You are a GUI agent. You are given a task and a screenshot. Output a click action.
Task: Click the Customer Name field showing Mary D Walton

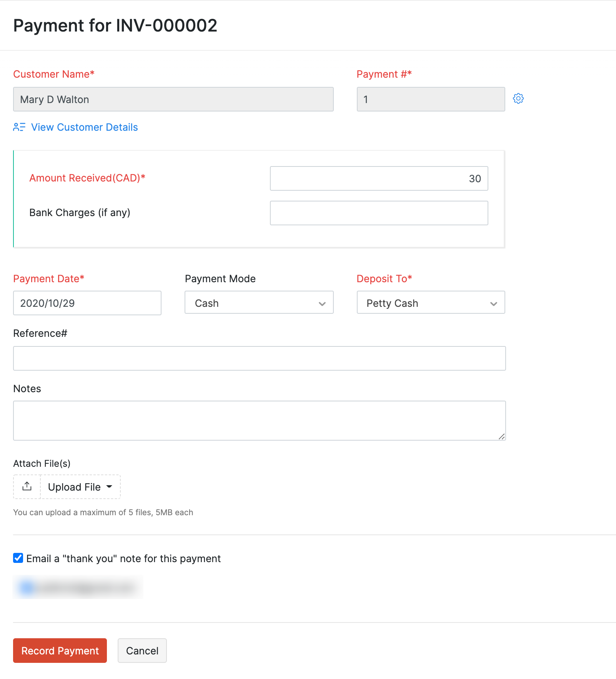tap(173, 99)
